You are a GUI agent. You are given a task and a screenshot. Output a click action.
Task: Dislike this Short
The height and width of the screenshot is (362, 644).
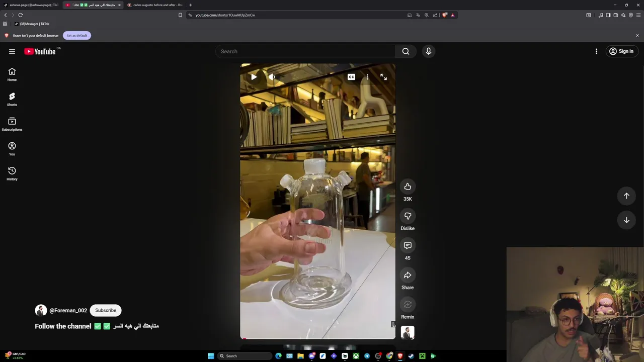[x=408, y=216]
